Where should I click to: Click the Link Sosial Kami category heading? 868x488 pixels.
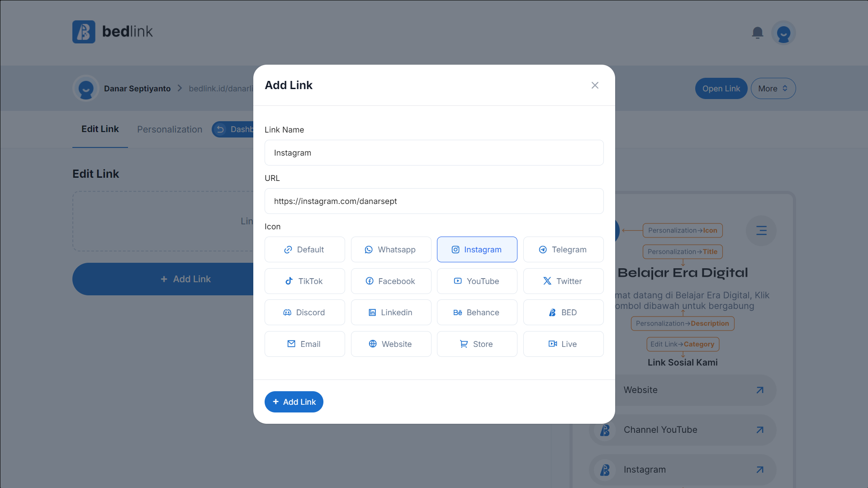click(x=683, y=362)
